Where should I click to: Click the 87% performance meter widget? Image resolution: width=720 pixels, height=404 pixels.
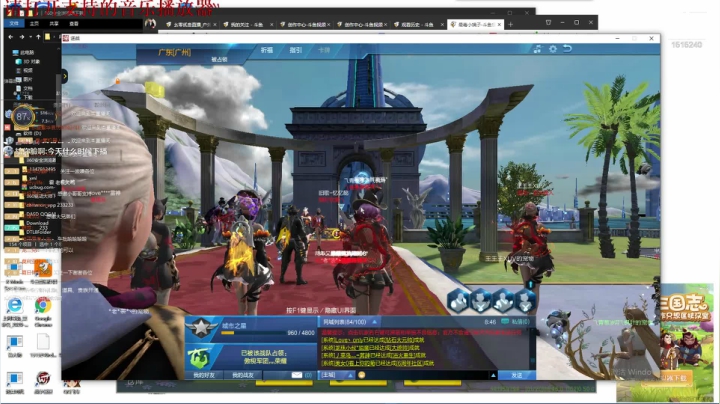pyautogui.click(x=22, y=117)
